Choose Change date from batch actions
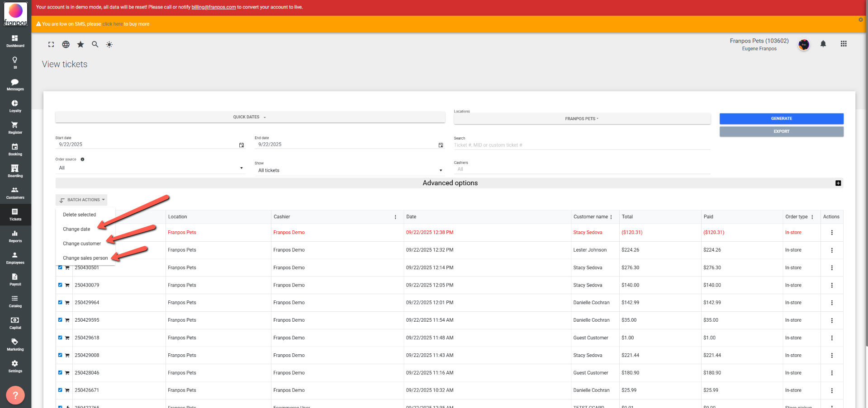The height and width of the screenshot is (408, 868). (x=76, y=229)
